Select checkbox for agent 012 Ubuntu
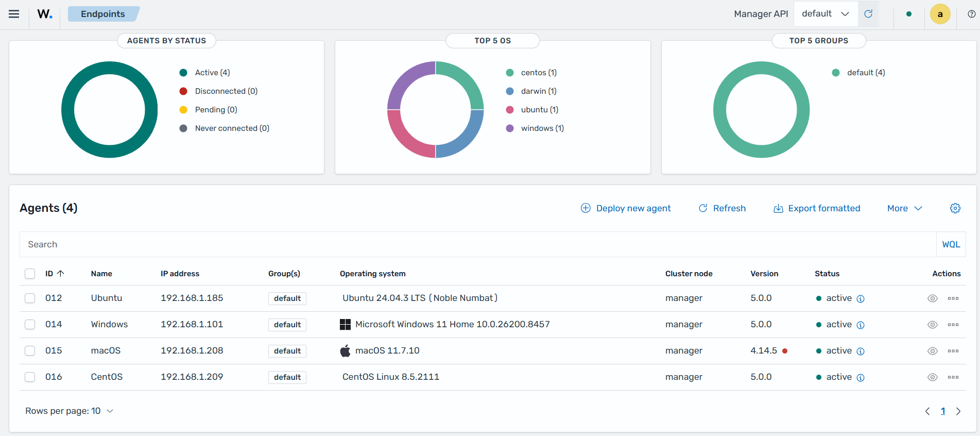This screenshot has width=980, height=436. pos(30,298)
